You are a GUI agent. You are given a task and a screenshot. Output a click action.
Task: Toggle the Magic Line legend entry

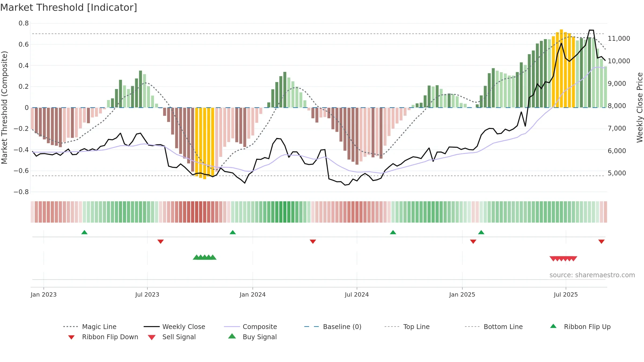pyautogui.click(x=90, y=327)
